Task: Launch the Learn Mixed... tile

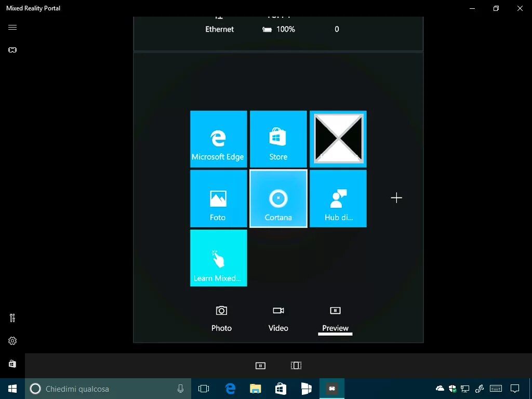Action: click(219, 258)
